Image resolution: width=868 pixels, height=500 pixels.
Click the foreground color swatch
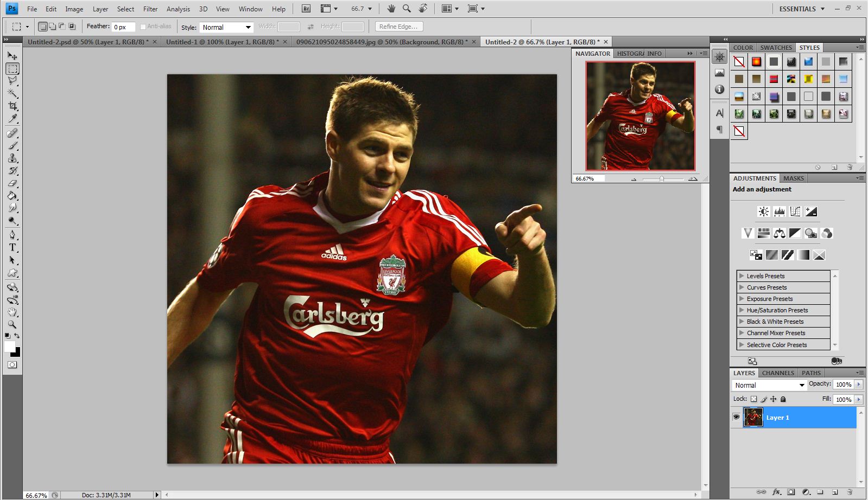[x=10, y=347]
